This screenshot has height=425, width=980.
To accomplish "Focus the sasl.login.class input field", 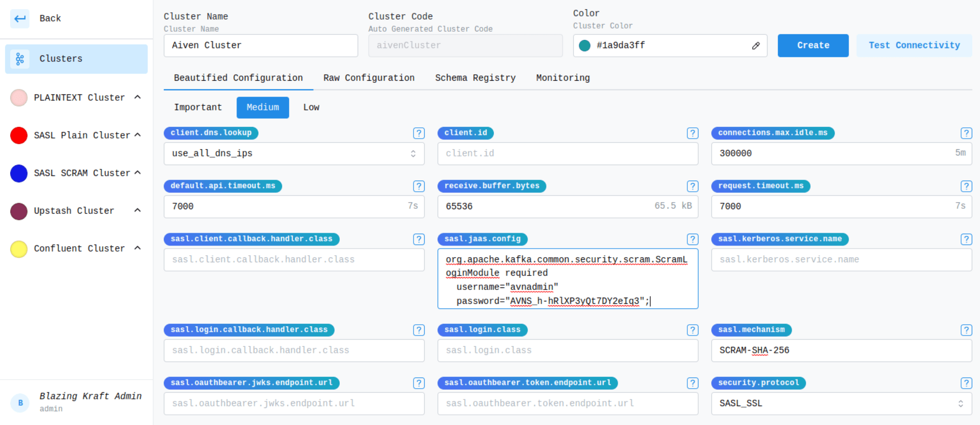I will [568, 350].
